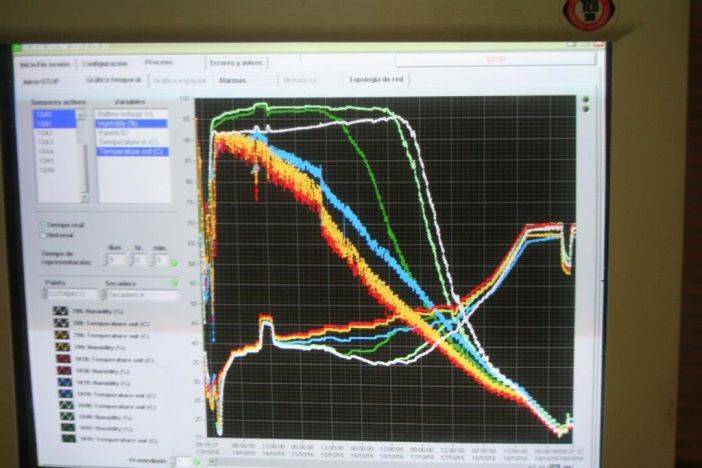Select Temperature in (C) variable
Image resolution: width=702 pixels, height=468 pixels.
[124, 142]
